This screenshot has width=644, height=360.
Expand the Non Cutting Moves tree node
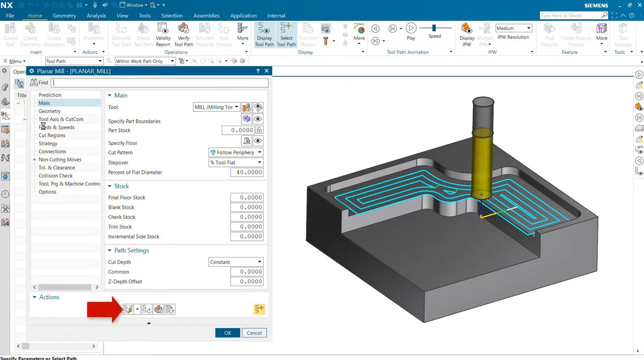tap(34, 159)
